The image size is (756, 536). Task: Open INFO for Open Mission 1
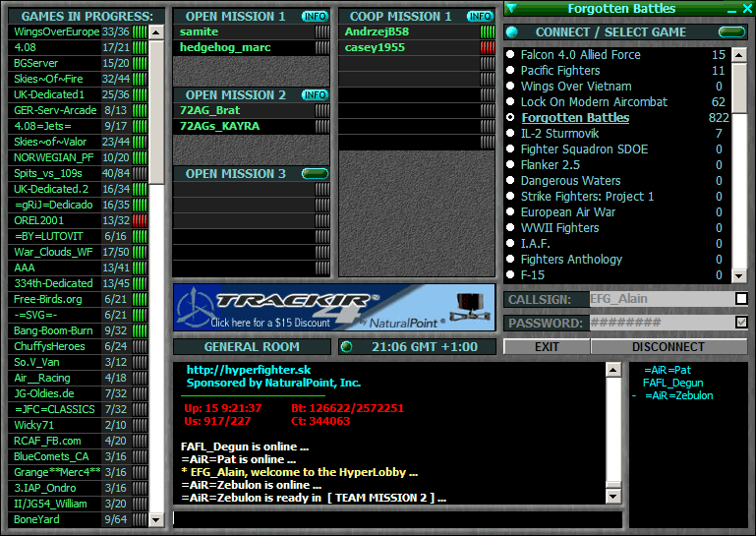315,17
